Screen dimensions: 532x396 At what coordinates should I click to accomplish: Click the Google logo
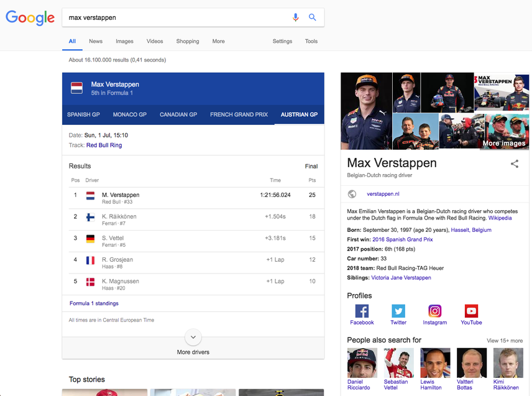coord(30,17)
